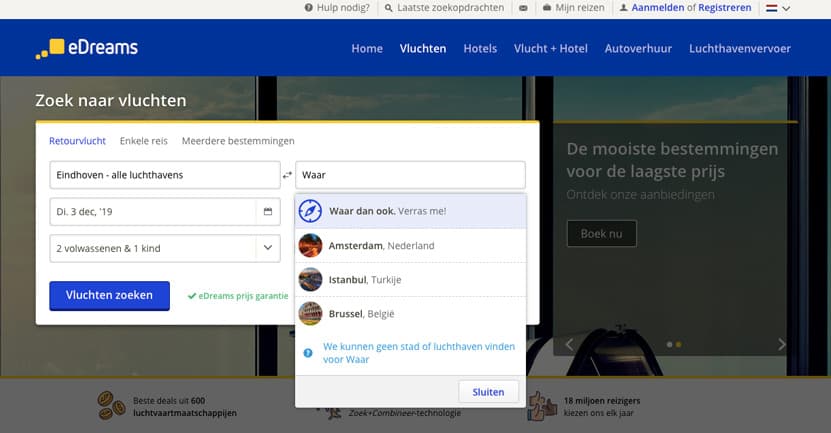Choose the Istanbul, Turkije suggestion
Image resolution: width=831 pixels, height=433 pixels.
[x=411, y=279]
